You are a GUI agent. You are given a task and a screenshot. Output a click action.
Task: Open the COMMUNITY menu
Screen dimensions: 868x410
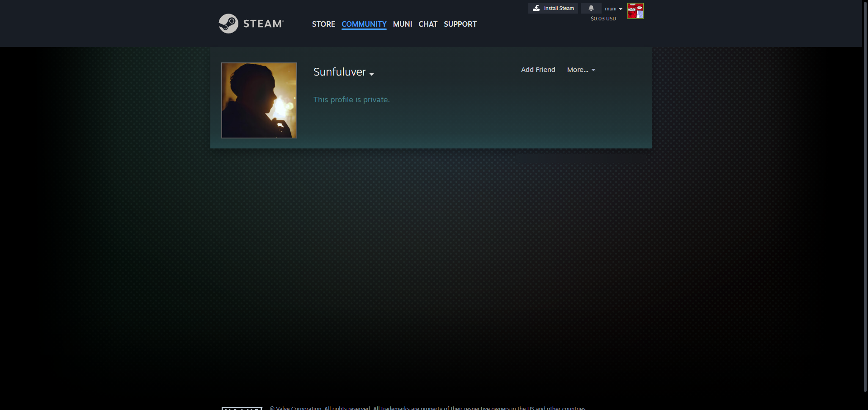364,24
